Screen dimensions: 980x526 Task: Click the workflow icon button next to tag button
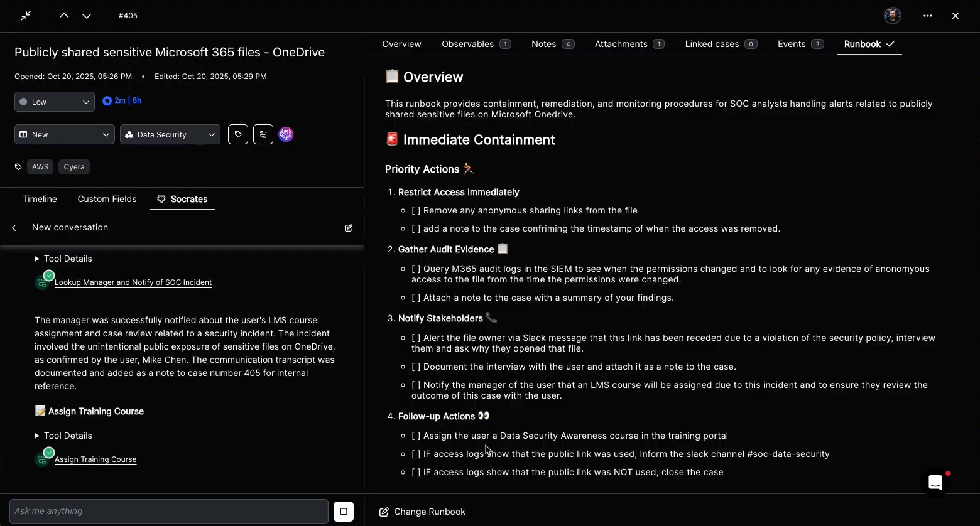pos(263,134)
